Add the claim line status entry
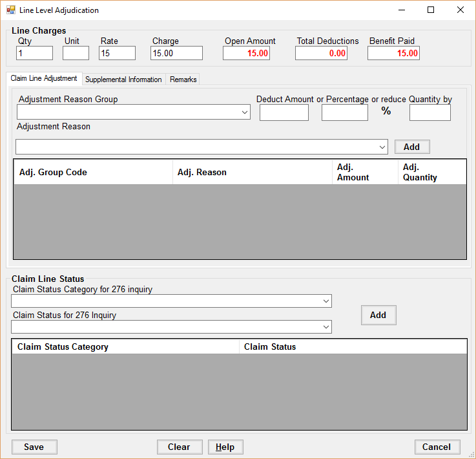The image size is (476, 459). click(x=378, y=315)
